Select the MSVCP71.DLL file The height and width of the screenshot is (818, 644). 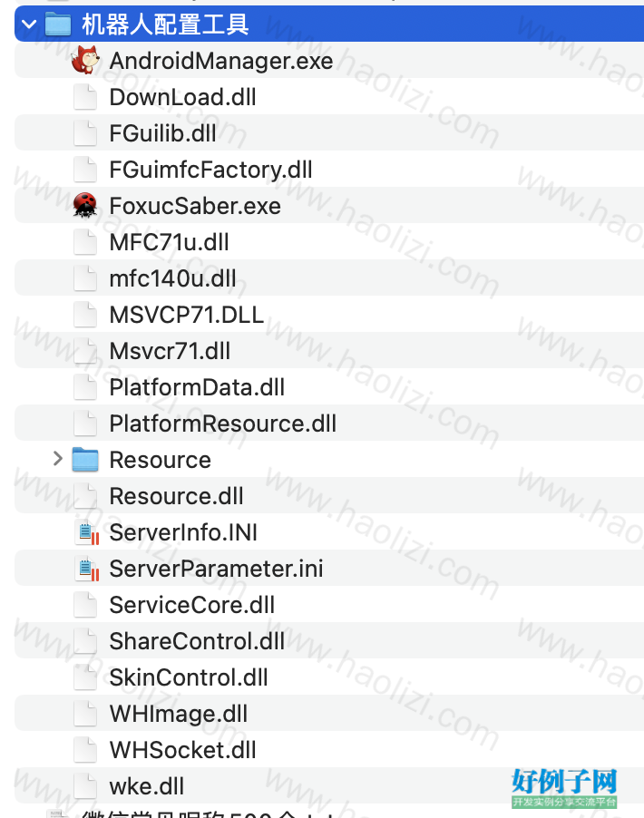[329, 314]
